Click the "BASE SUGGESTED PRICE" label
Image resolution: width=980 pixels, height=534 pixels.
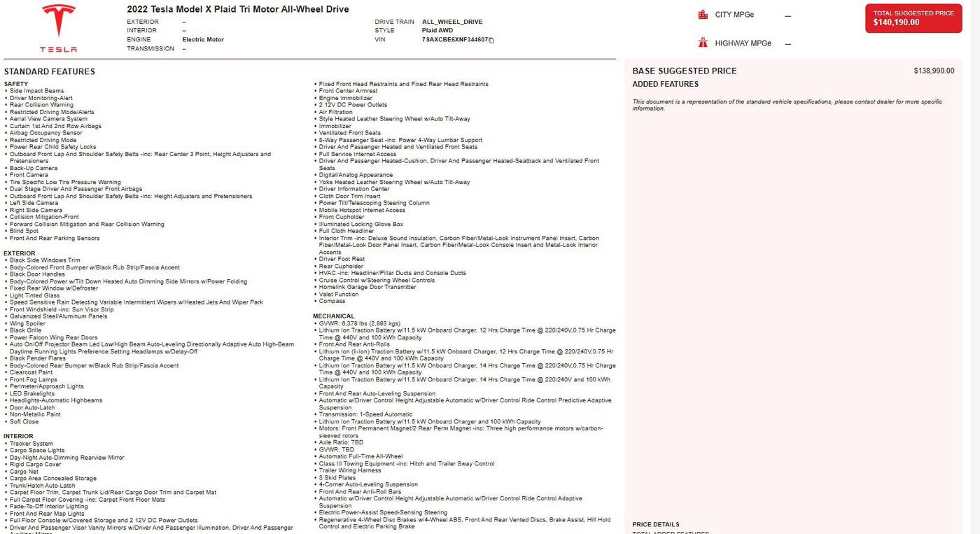685,71
